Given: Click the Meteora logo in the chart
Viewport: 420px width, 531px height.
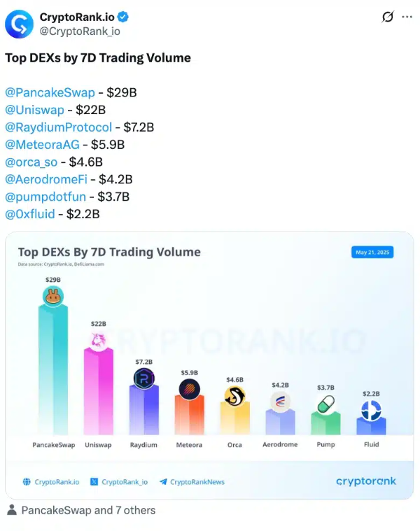Looking at the screenshot, I should tap(189, 389).
